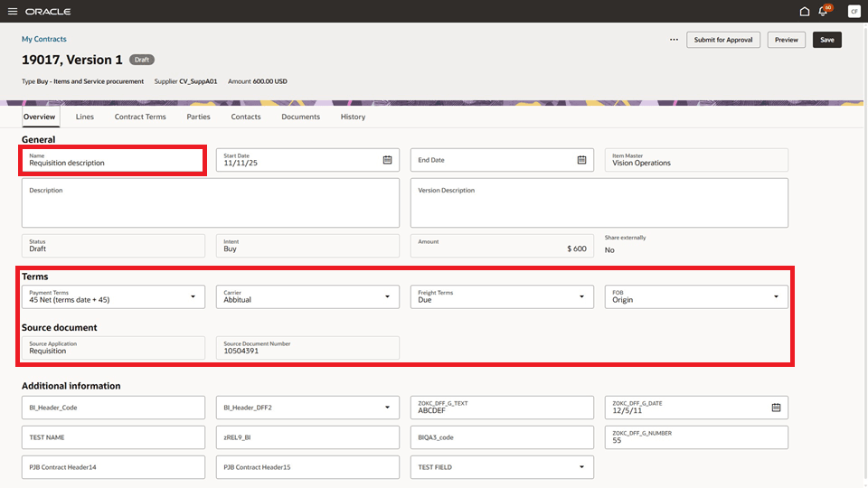Viewport: 868px width, 488px height.
Task: Click the zREL9_BI field
Action: tap(307, 437)
